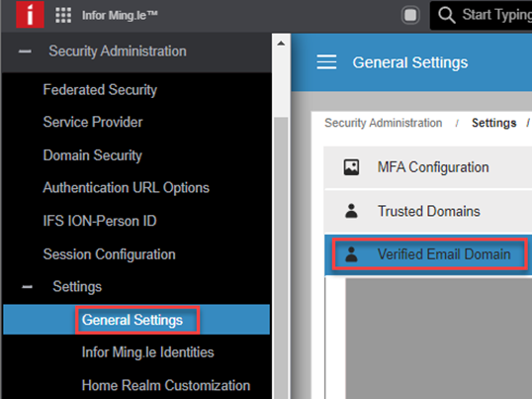Collapse the Settings subsection

(27, 287)
